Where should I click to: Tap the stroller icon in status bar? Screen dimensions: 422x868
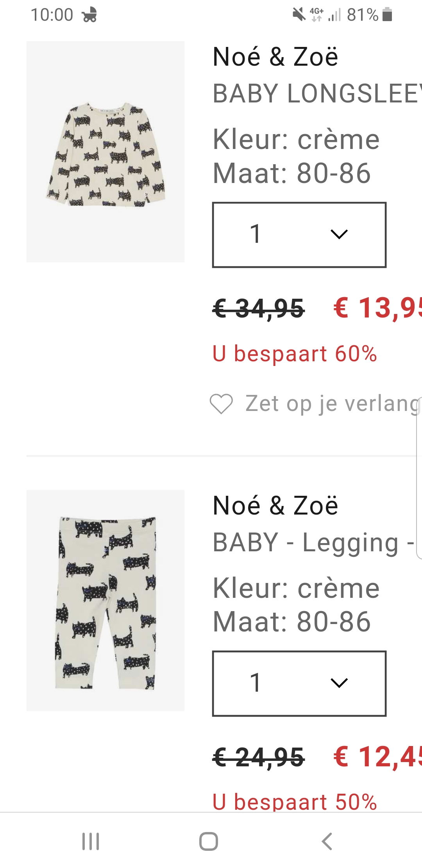click(x=89, y=15)
